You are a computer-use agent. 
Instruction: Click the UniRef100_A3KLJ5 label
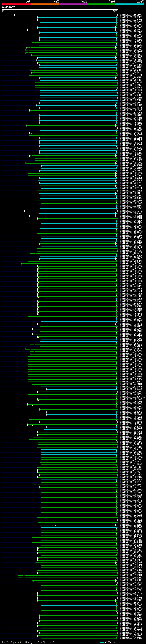131,211
